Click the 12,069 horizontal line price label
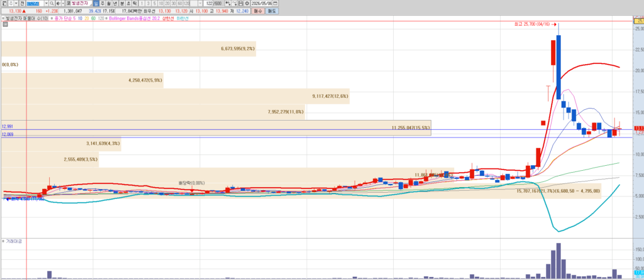The width and height of the screenshot is (644, 280). [x=8, y=134]
